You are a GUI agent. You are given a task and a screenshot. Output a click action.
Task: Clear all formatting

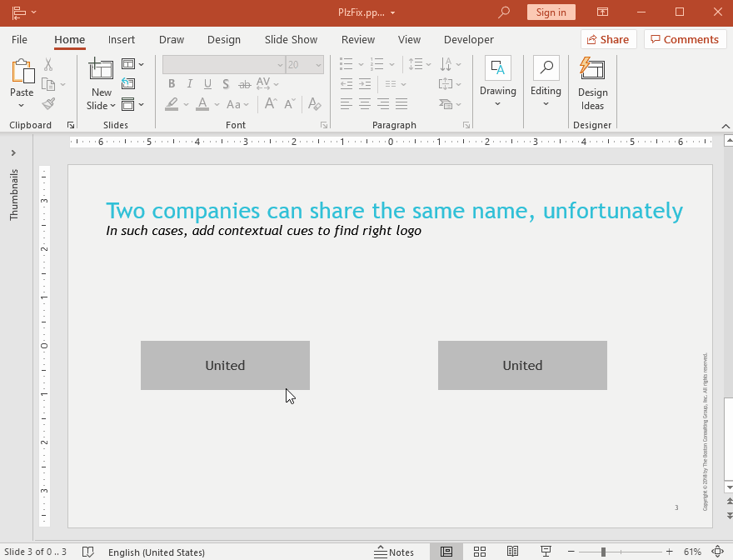(x=314, y=104)
